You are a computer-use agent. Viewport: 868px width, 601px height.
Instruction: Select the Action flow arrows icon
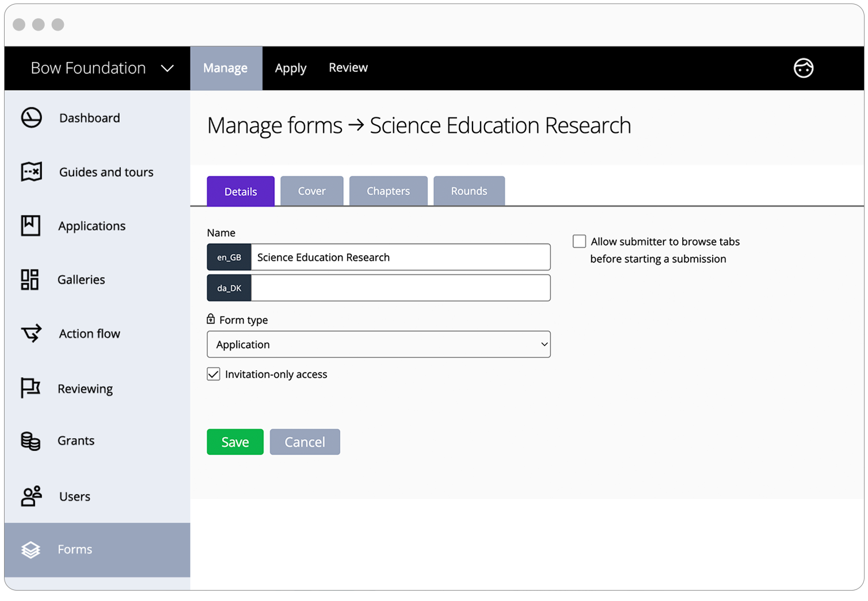coord(32,333)
